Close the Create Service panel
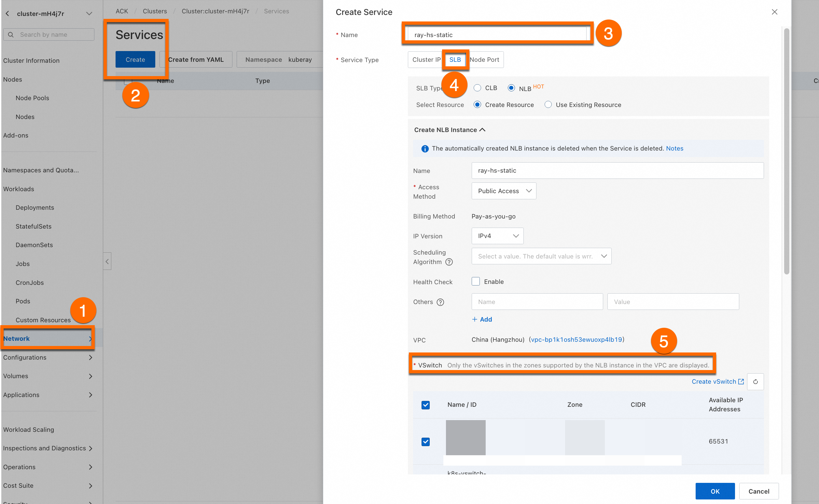 click(774, 12)
